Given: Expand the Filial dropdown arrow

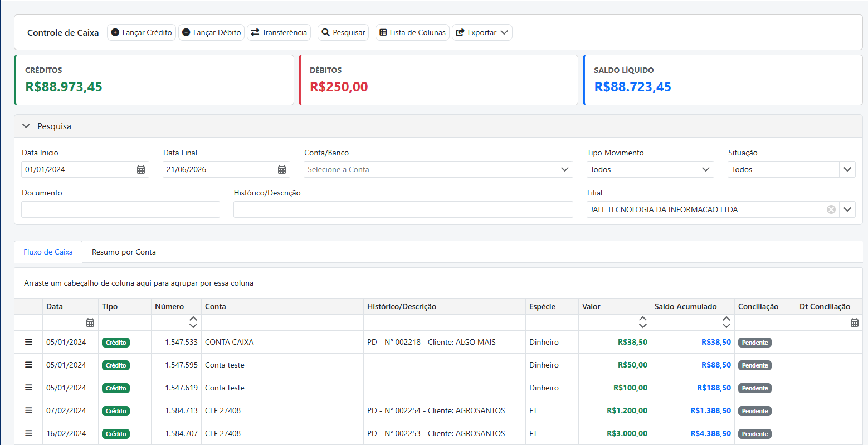Looking at the screenshot, I should (847, 209).
